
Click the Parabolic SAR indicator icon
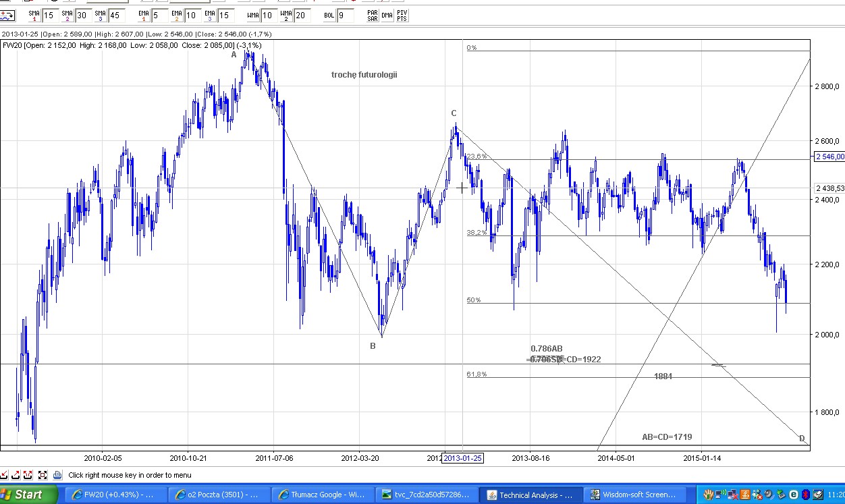pos(372,15)
